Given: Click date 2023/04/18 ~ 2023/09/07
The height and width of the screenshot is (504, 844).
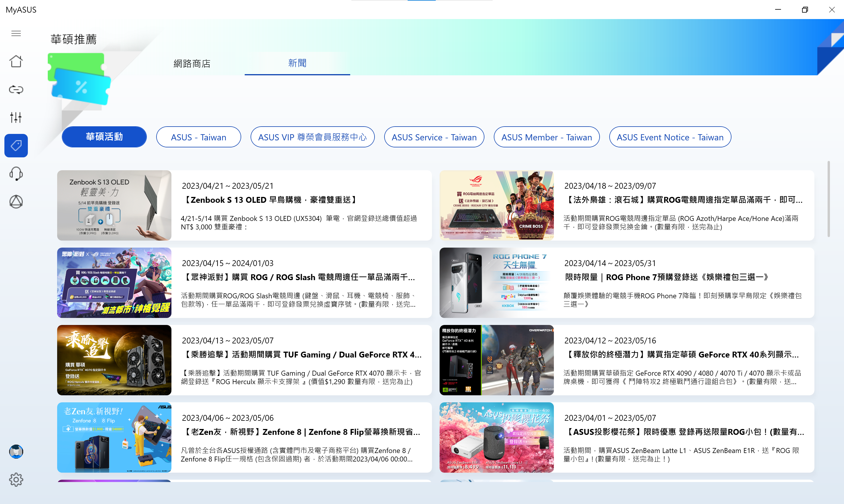Looking at the screenshot, I should 610,186.
